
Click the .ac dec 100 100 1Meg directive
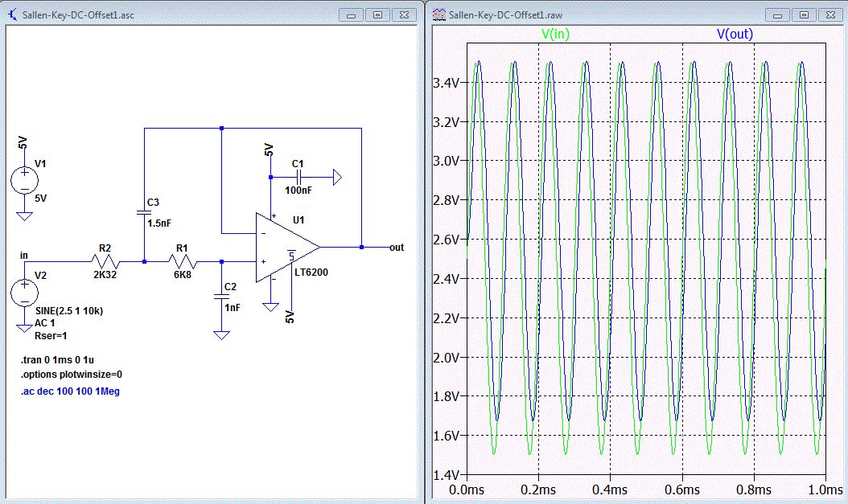coord(70,391)
